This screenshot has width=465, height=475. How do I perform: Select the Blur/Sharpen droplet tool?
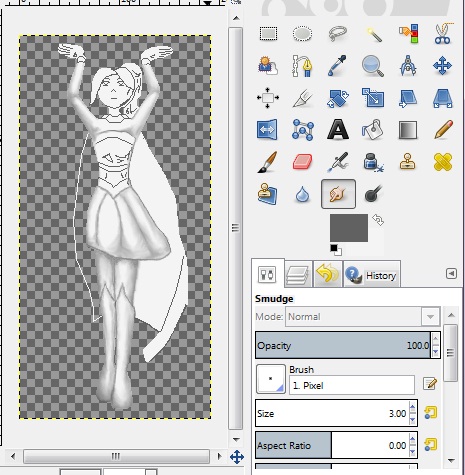[x=302, y=194]
